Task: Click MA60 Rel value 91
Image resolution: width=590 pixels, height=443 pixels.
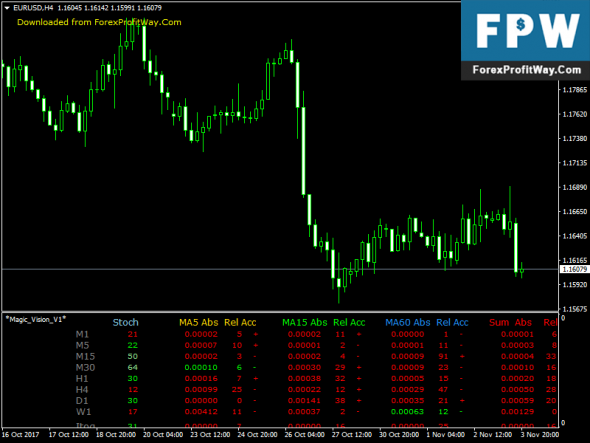Action: (444, 356)
